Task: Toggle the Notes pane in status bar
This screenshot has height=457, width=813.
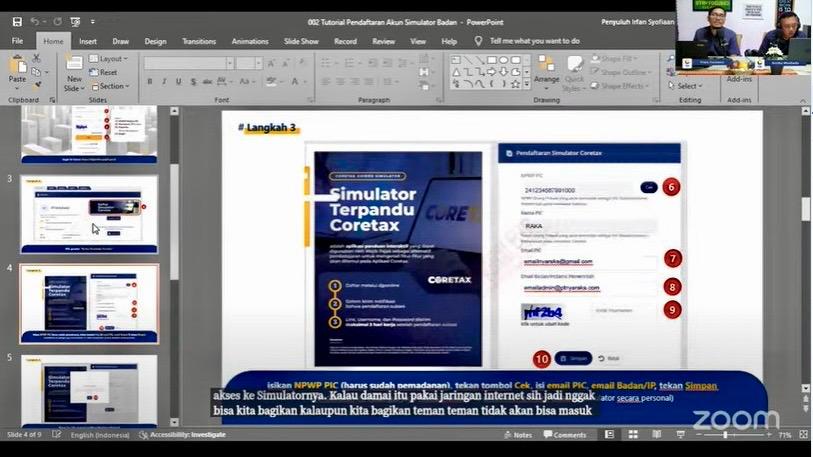Action: click(x=518, y=435)
